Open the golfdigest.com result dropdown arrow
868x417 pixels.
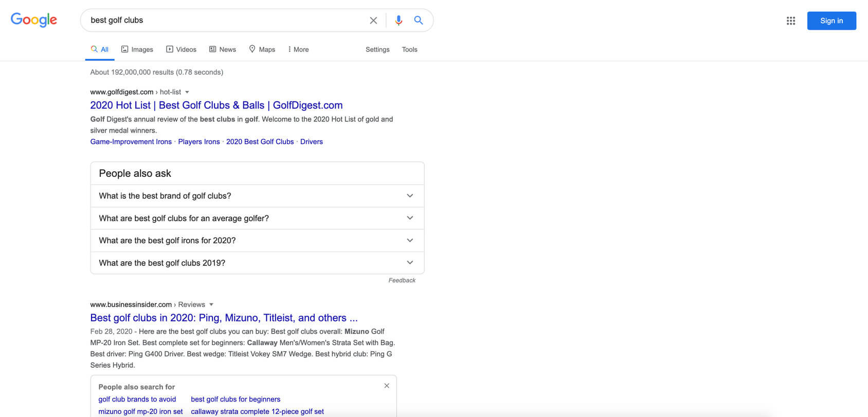(187, 92)
